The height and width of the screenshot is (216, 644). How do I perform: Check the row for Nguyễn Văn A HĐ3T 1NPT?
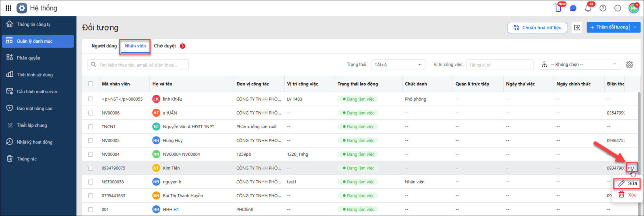tap(91, 127)
